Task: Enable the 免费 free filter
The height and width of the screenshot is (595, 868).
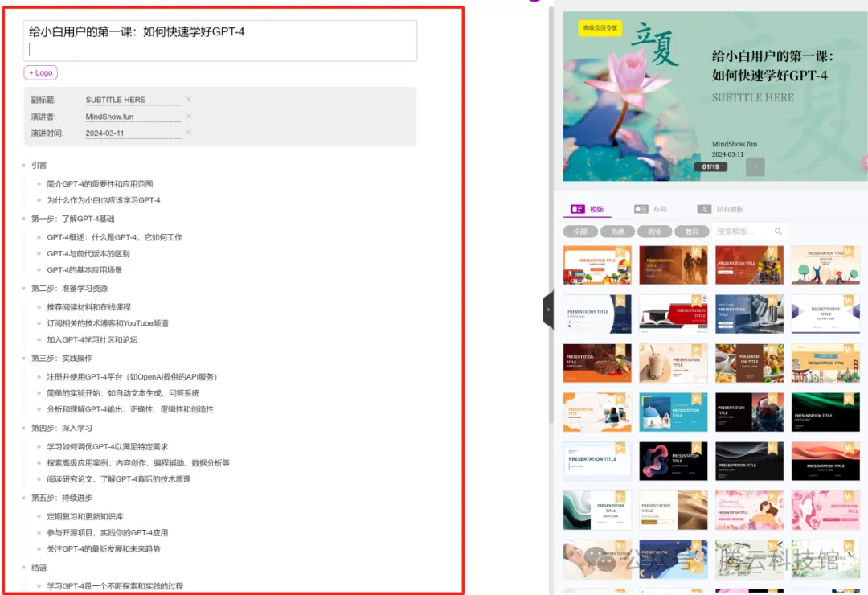Action: pyautogui.click(x=616, y=231)
